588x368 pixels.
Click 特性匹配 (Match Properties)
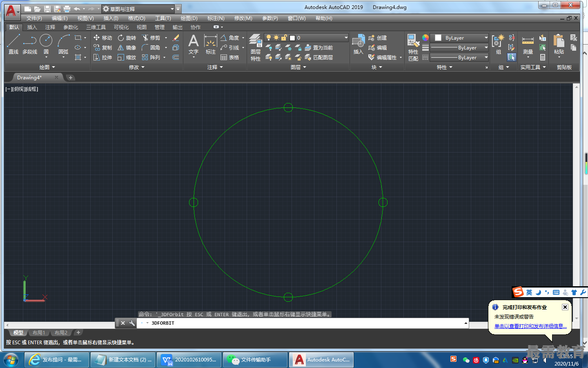(413, 47)
